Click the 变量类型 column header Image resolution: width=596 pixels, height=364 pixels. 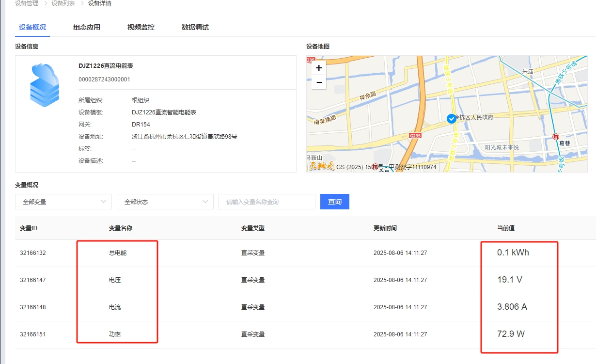(x=253, y=228)
